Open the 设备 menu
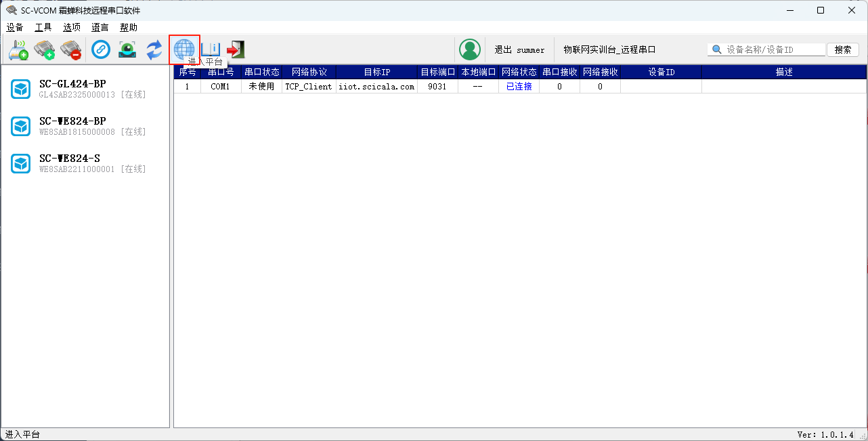This screenshot has width=868, height=441. pos(15,28)
